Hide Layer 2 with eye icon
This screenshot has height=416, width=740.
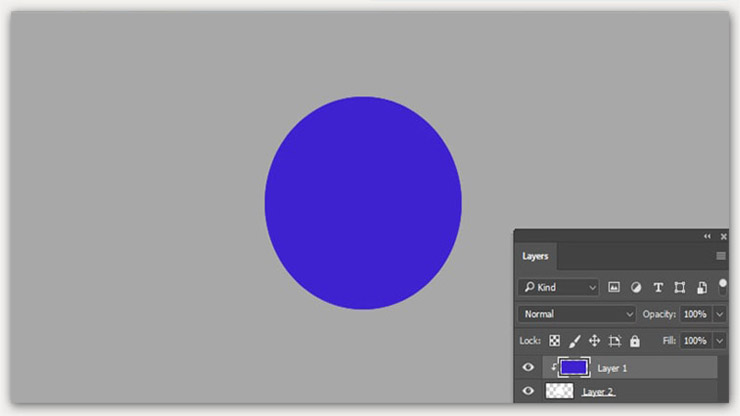528,391
